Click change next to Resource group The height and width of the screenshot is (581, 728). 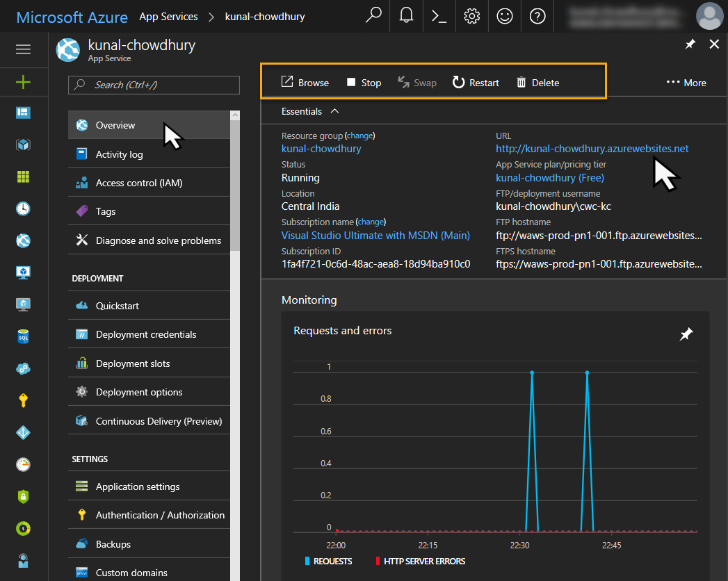[359, 136]
